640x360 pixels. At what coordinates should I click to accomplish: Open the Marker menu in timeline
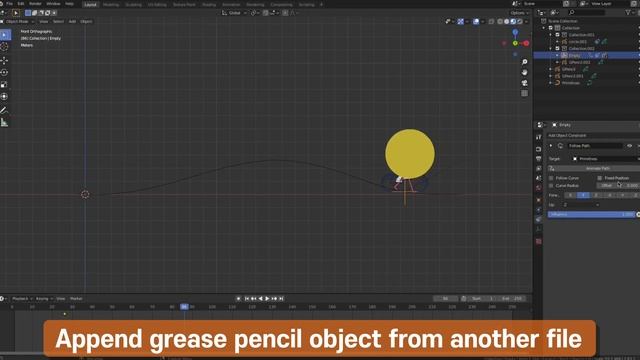click(76, 299)
